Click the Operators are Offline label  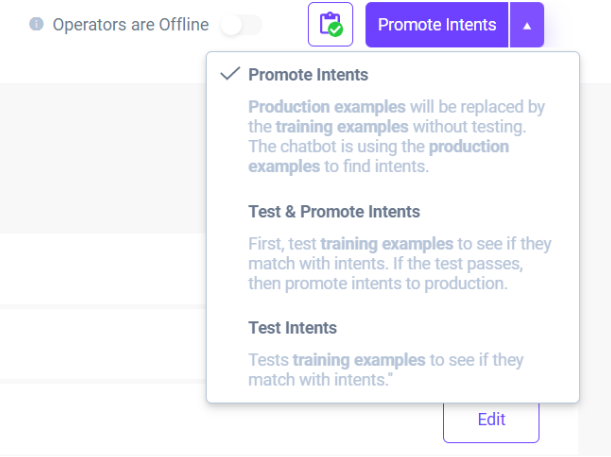pyautogui.click(x=130, y=24)
